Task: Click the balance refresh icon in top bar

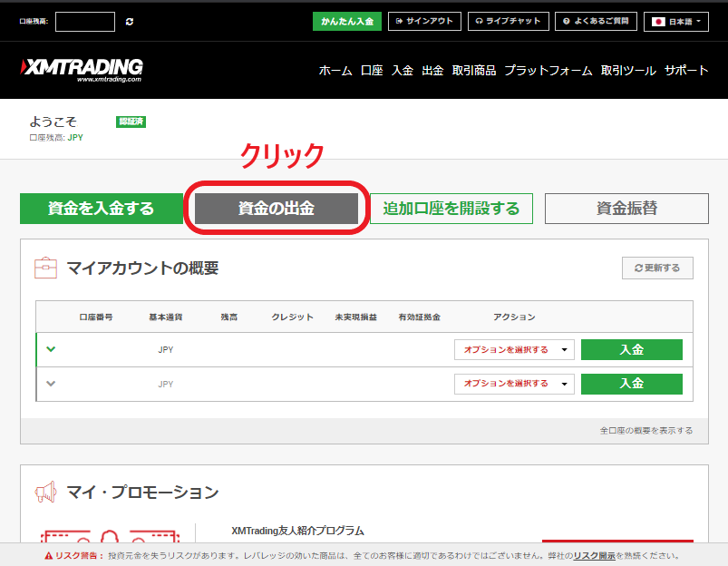Action: [130, 21]
